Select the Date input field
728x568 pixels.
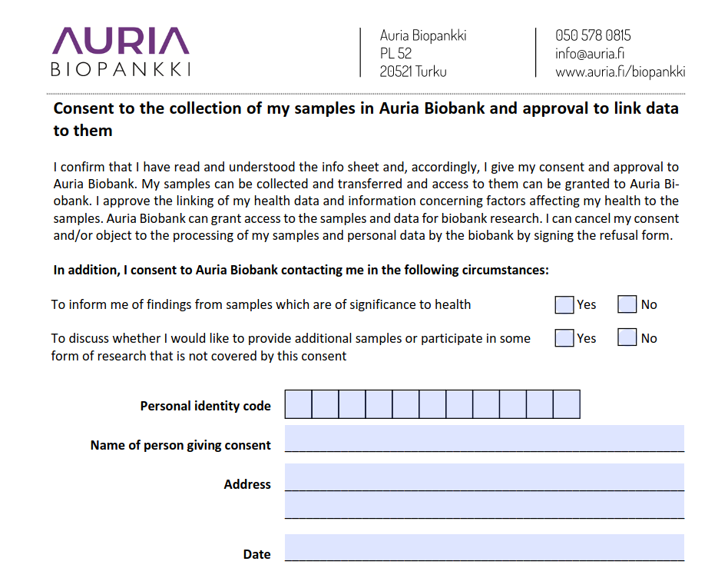tap(484, 548)
